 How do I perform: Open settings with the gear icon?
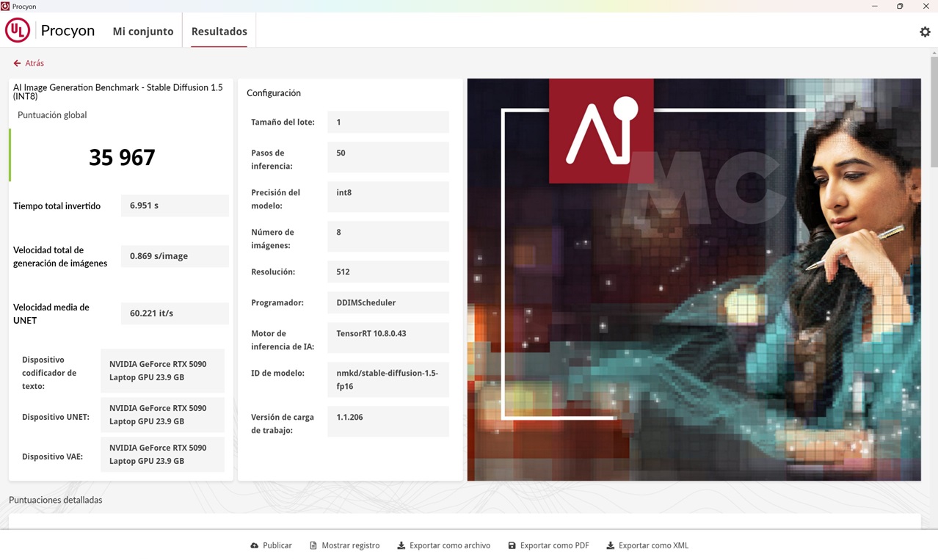pos(925,32)
